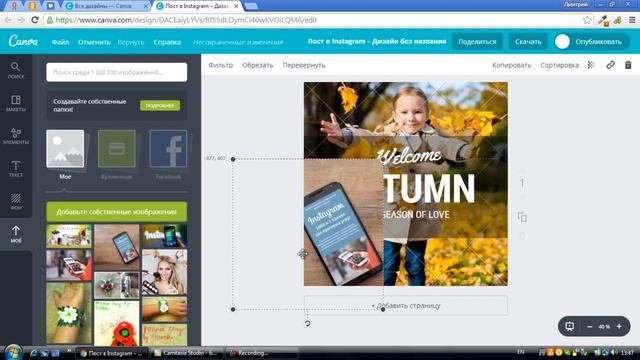Click the browser forward arrow

(22, 20)
